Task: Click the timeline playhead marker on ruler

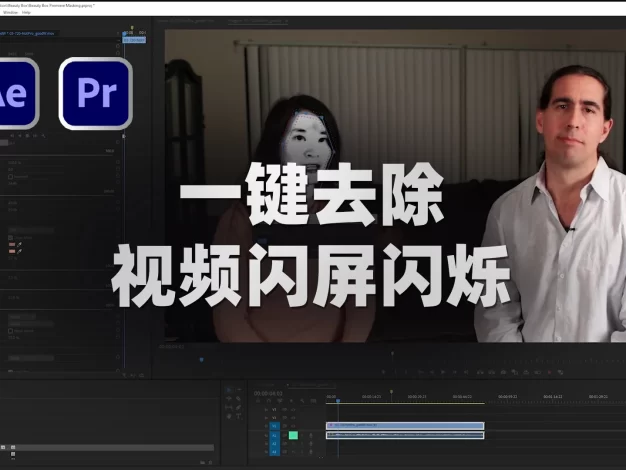Action: [338, 400]
